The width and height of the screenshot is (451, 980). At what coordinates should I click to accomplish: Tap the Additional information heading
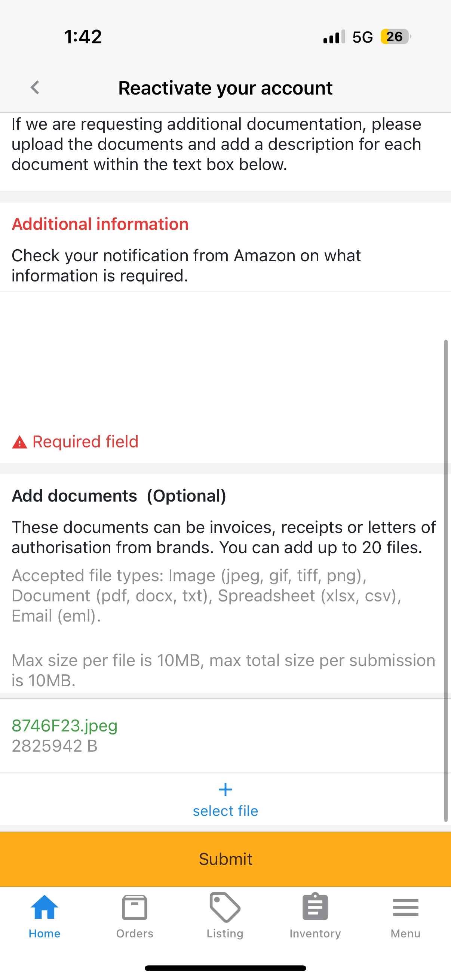pyautogui.click(x=100, y=224)
